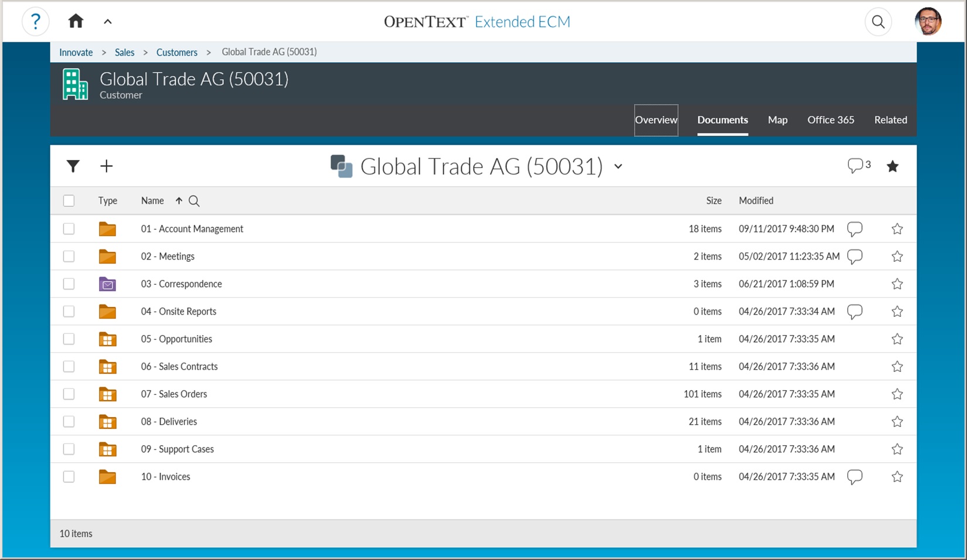This screenshot has width=967, height=560.
Task: Check the box for 06 - Sales Contracts
Action: click(x=69, y=367)
